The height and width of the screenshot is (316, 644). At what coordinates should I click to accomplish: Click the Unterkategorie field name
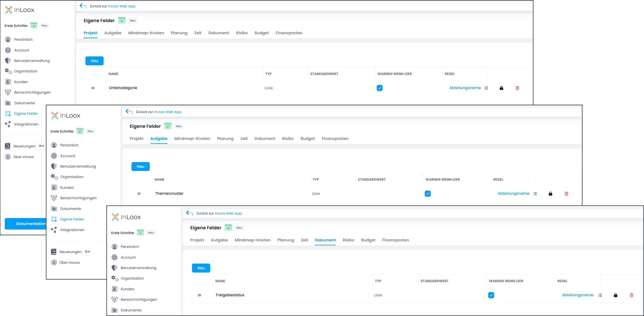[123, 88]
